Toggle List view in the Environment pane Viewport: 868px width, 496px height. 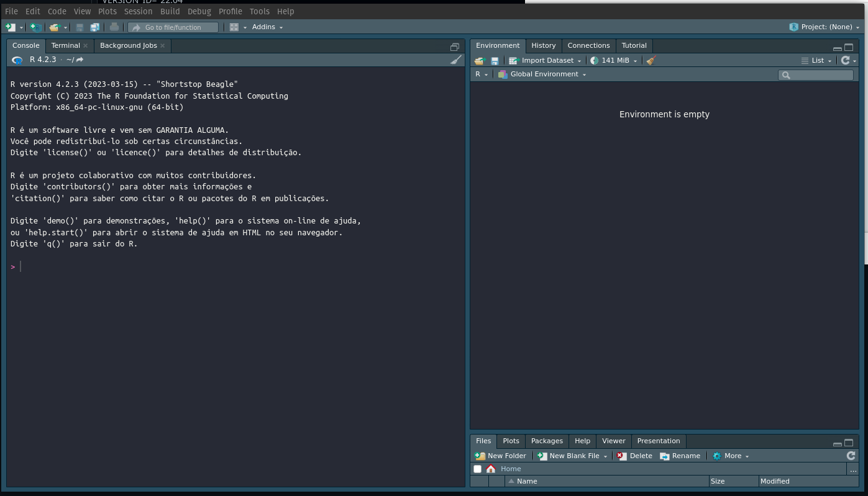[816, 60]
